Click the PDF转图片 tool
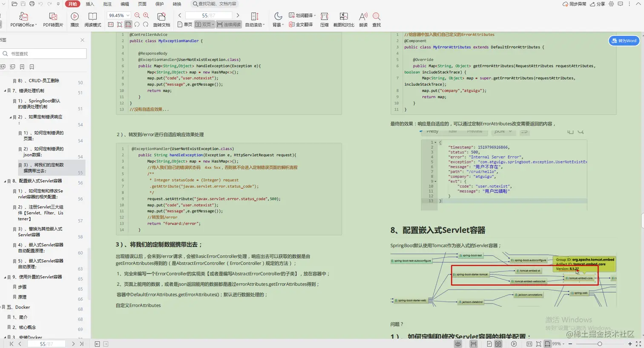Viewport: 644px width, 348px height. (53, 20)
